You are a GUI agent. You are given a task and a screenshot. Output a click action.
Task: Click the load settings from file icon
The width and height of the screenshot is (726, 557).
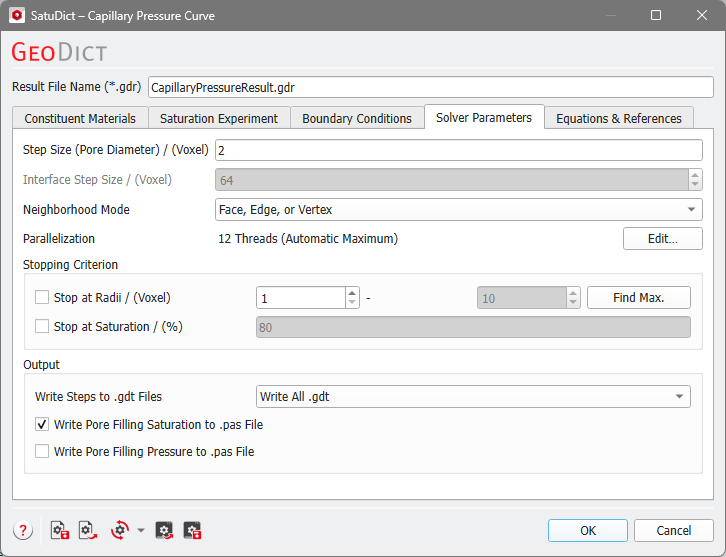[x=88, y=530]
